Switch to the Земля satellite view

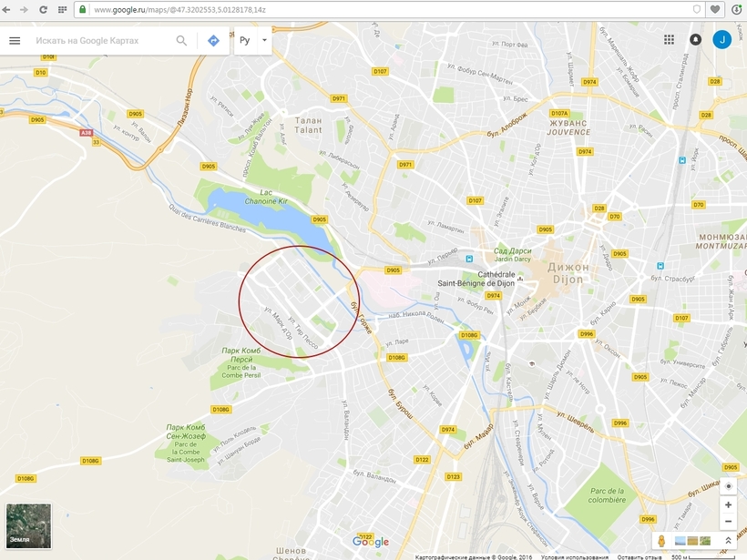click(x=28, y=525)
